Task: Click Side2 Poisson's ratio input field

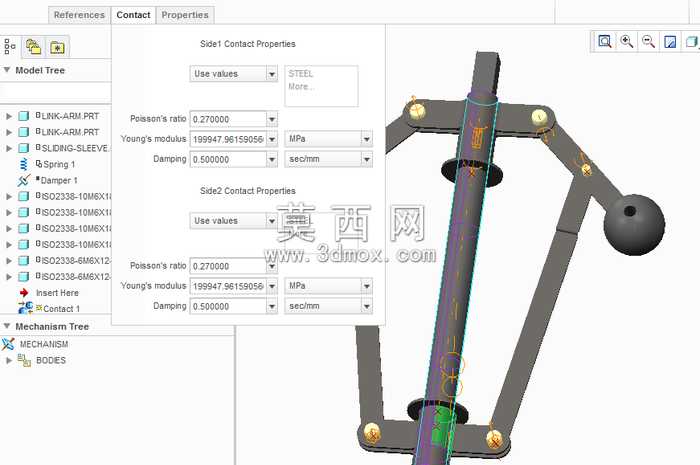Action: click(228, 266)
